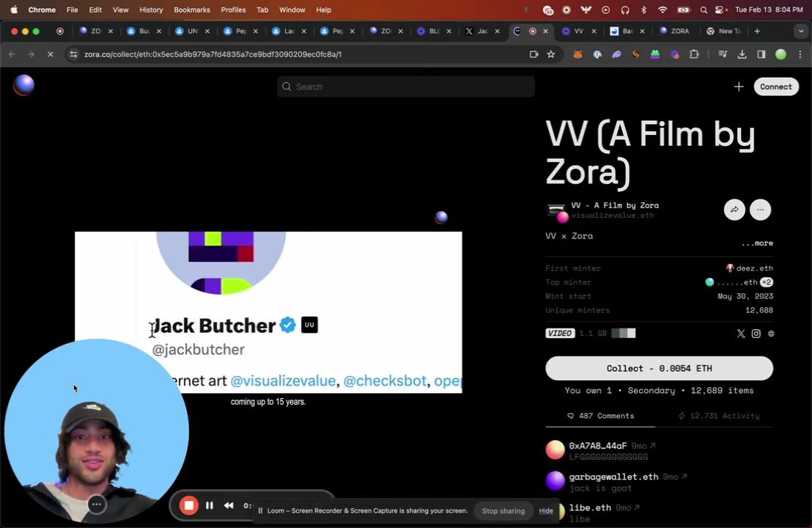Open a new Chrome tab
812x528 pixels.
pos(757,31)
